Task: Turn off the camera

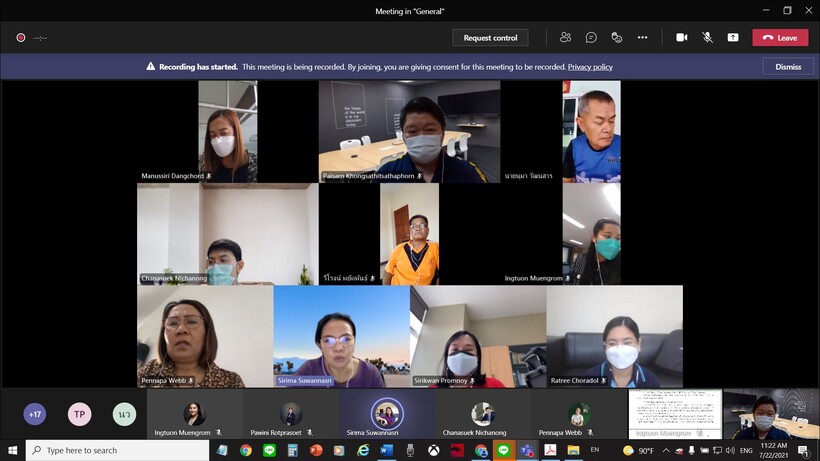Action: (x=682, y=37)
